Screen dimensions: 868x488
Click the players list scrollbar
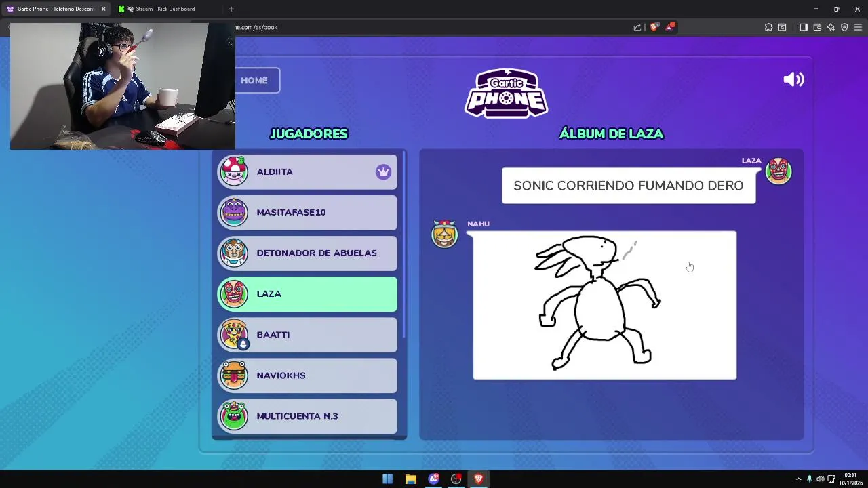[x=404, y=244]
